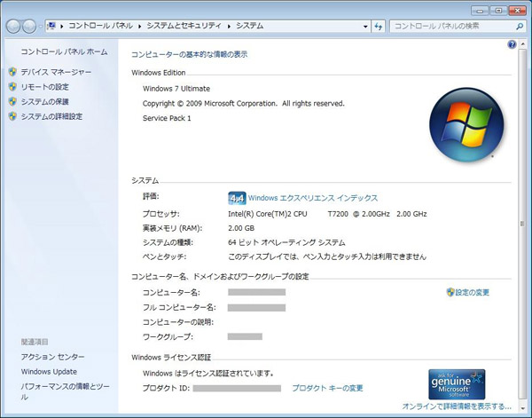The width and height of the screenshot is (532, 418).
Task: Expand the arrow after システムとセキュリティ breadcrumb
Action: click(x=229, y=26)
